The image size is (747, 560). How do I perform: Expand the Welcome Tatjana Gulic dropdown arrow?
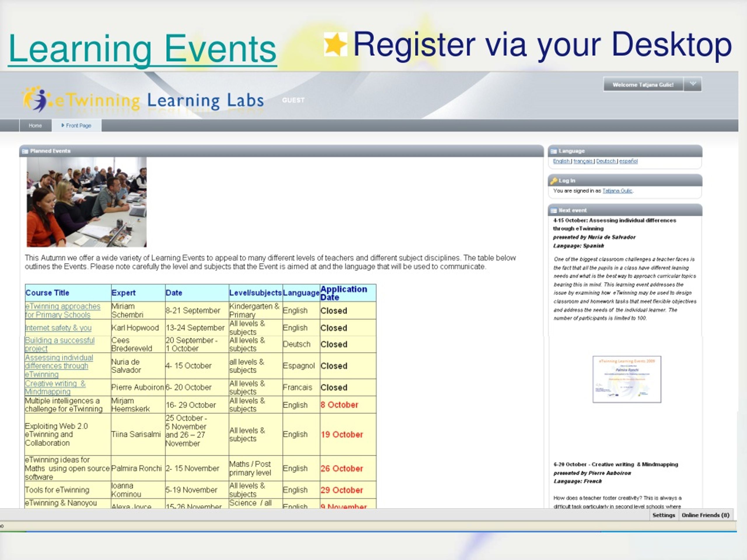[693, 84]
